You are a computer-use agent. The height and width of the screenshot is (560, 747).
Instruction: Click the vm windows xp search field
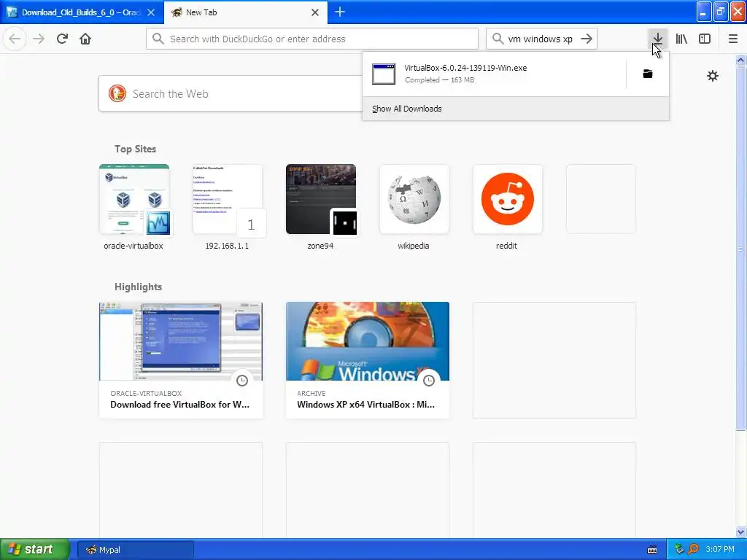point(541,39)
